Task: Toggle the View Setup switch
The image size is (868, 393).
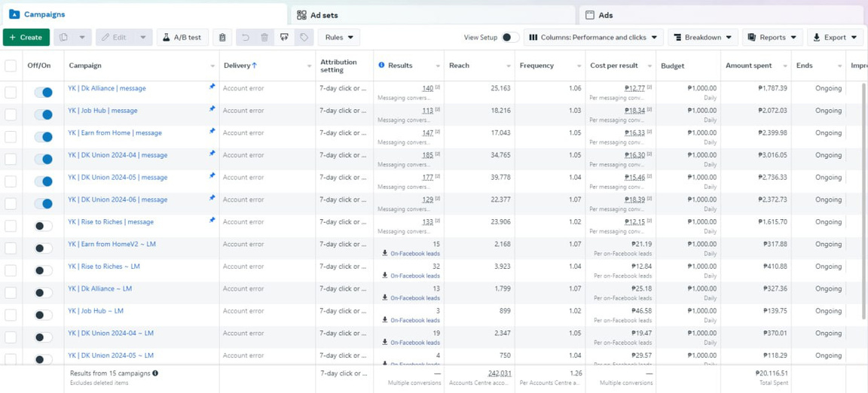Action: click(x=509, y=38)
